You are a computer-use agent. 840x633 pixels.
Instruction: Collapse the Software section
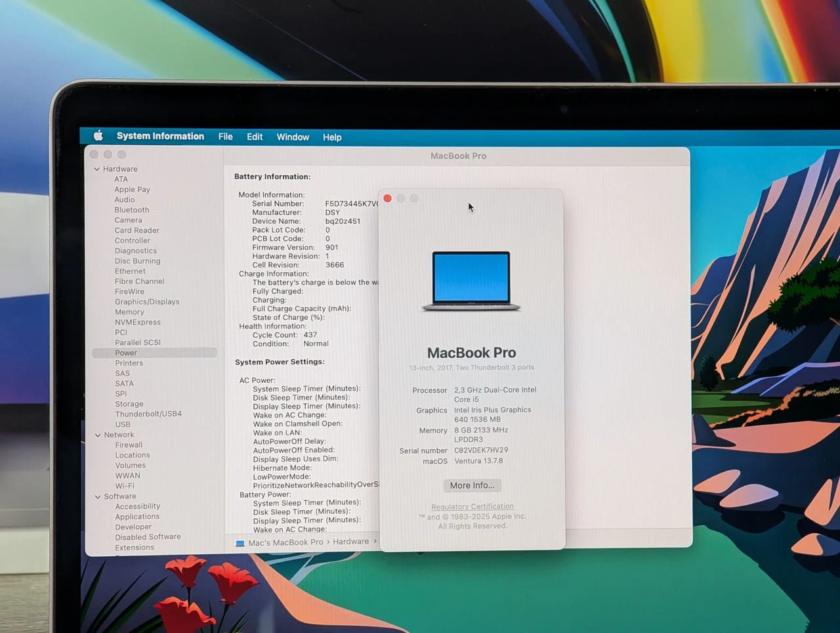point(98,497)
